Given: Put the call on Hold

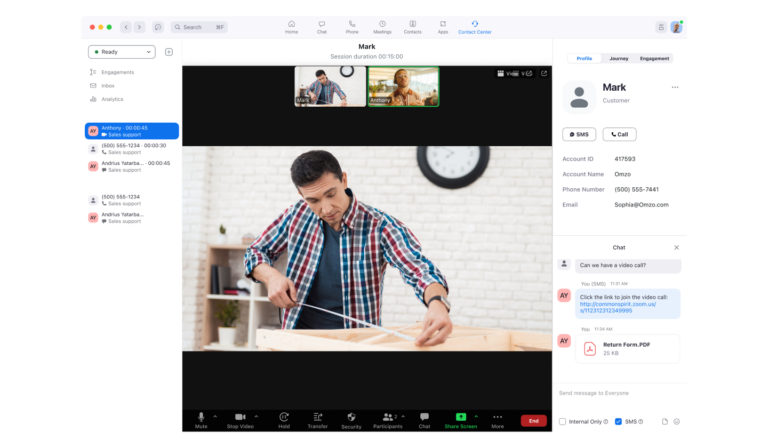Looking at the screenshot, I should click(284, 420).
